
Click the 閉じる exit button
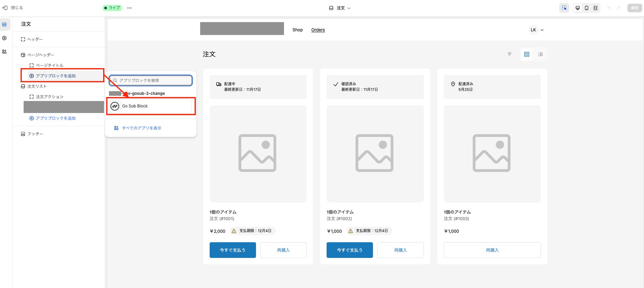[x=13, y=8]
